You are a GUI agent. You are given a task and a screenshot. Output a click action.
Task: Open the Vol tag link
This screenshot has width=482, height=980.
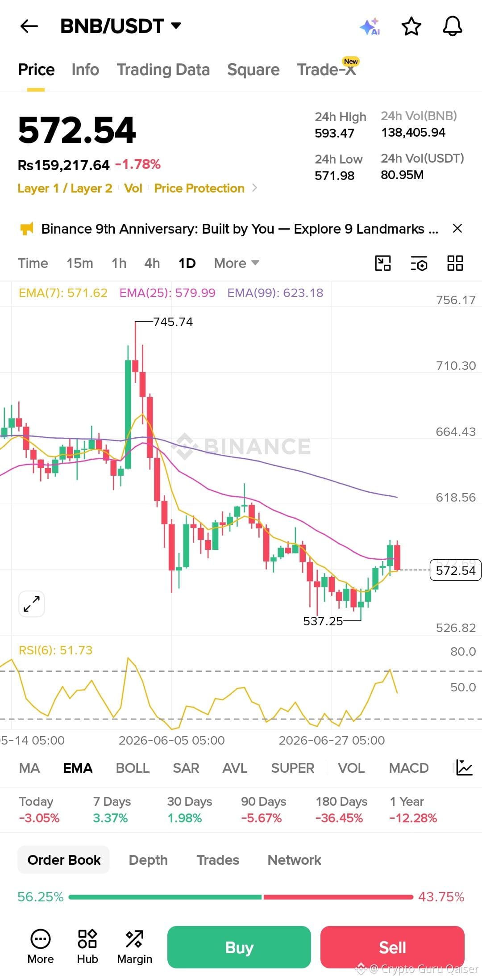coord(133,188)
